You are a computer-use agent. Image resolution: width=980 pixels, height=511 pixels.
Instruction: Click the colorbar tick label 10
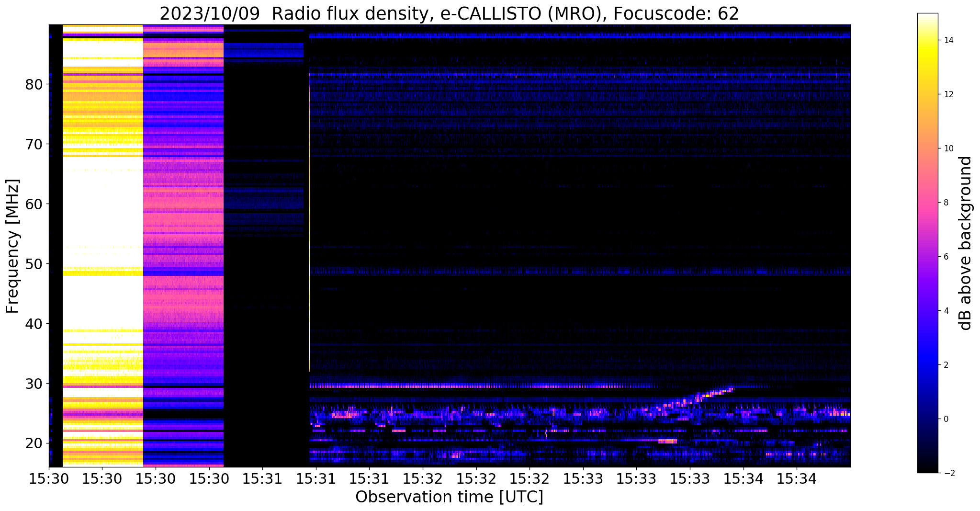948,148
